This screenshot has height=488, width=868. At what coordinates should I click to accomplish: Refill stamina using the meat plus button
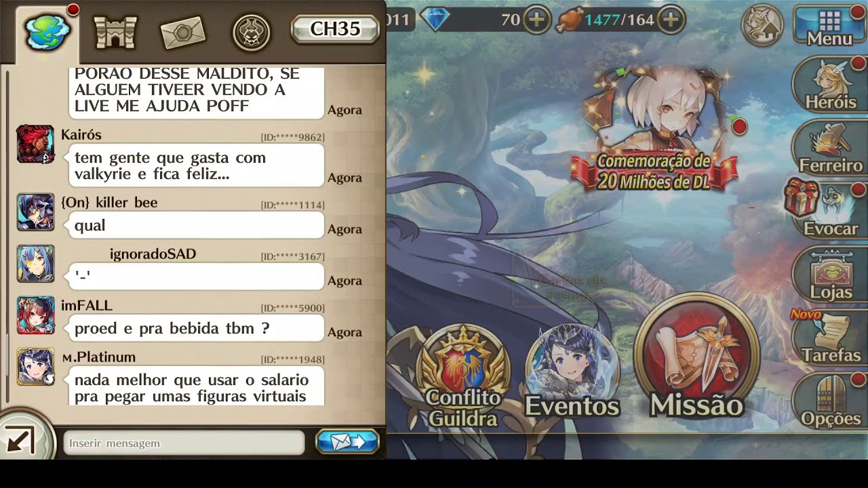click(670, 20)
